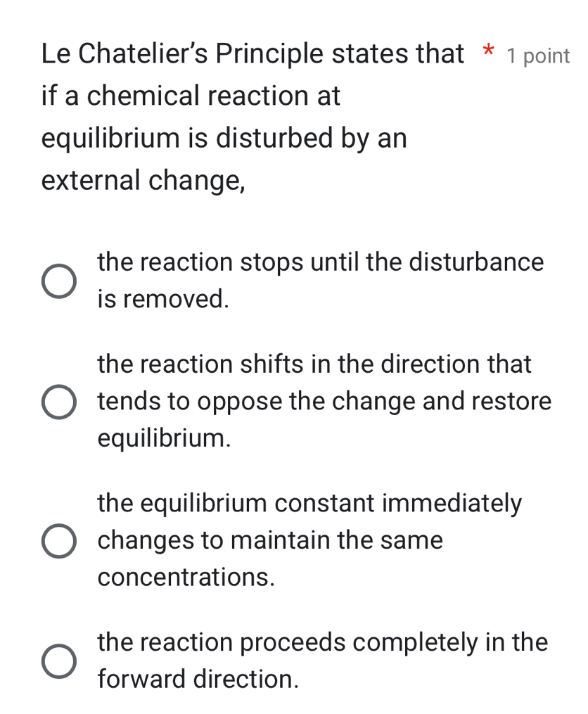This screenshot has height=714, width=588.
Task: Click the word 'equilibrium' in the question text
Action: click(104, 139)
